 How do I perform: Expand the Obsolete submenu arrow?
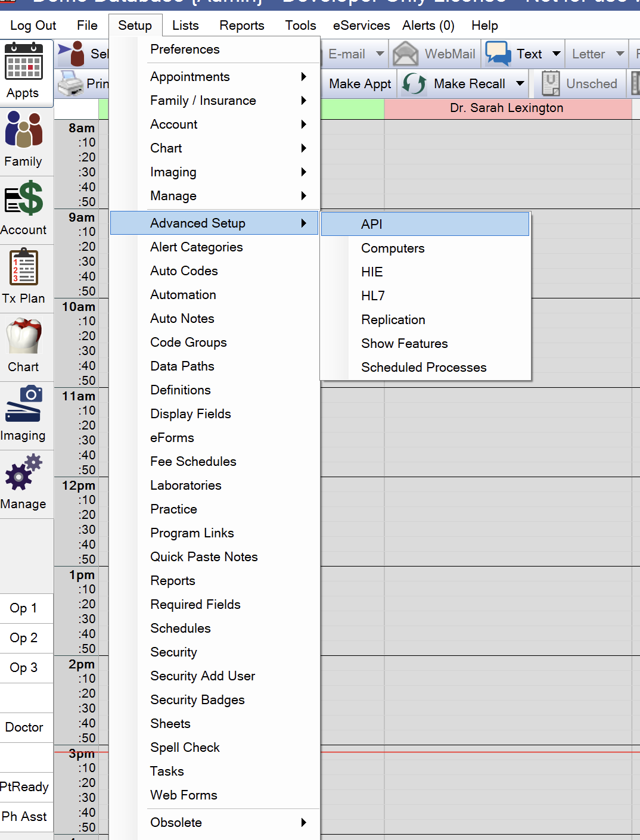[304, 823]
